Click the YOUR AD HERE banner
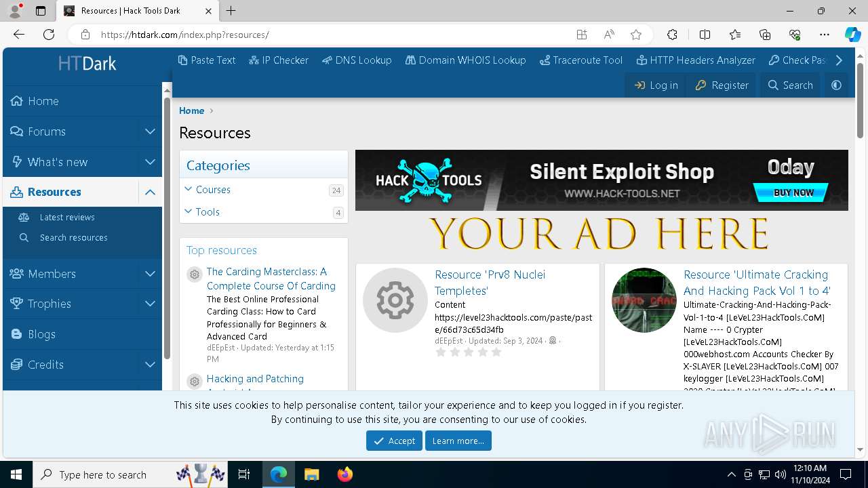Viewport: 868px width, 488px height. (x=598, y=234)
